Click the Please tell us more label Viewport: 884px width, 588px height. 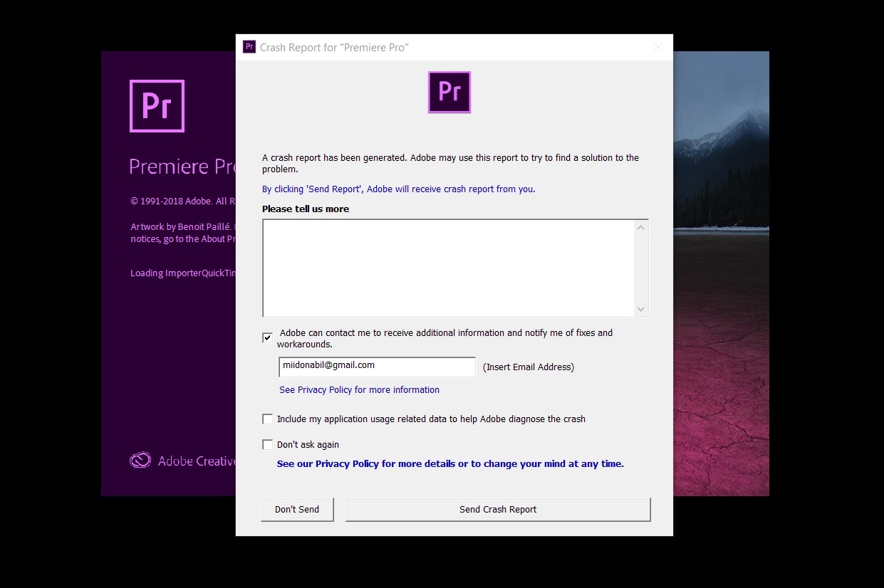306,209
